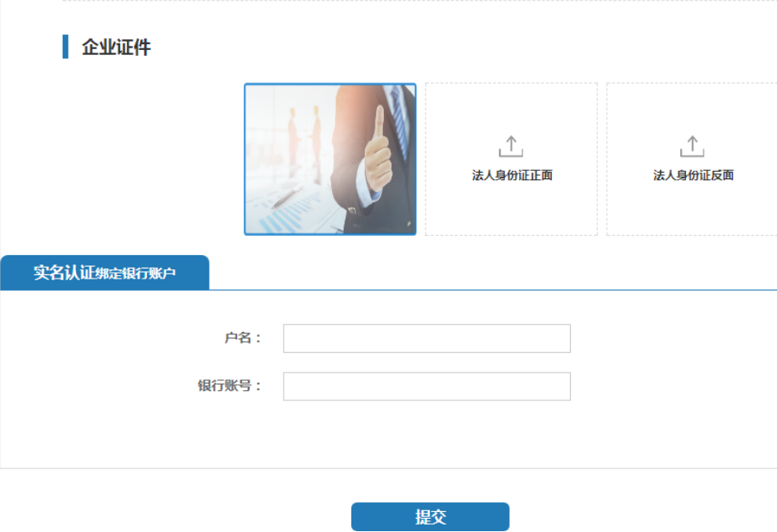
Task: Click the striped blue tie in photo
Action: (x=400, y=121)
